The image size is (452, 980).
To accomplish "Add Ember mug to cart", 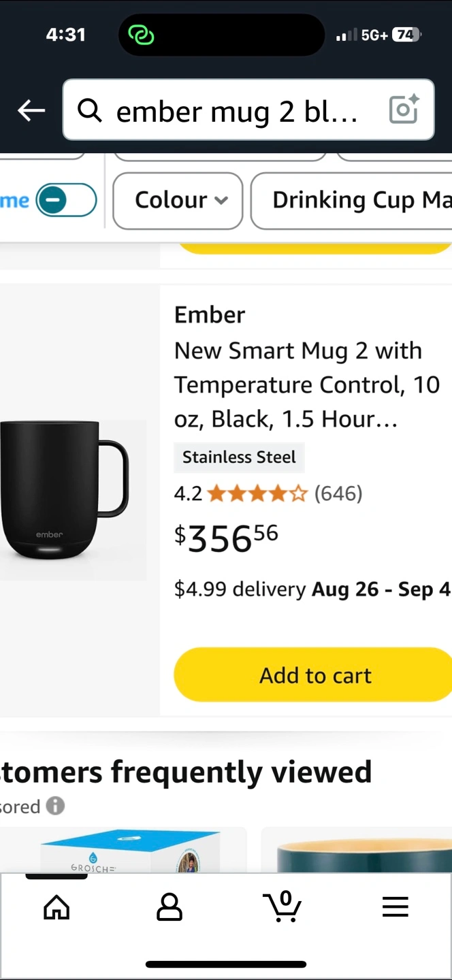I will click(x=314, y=675).
